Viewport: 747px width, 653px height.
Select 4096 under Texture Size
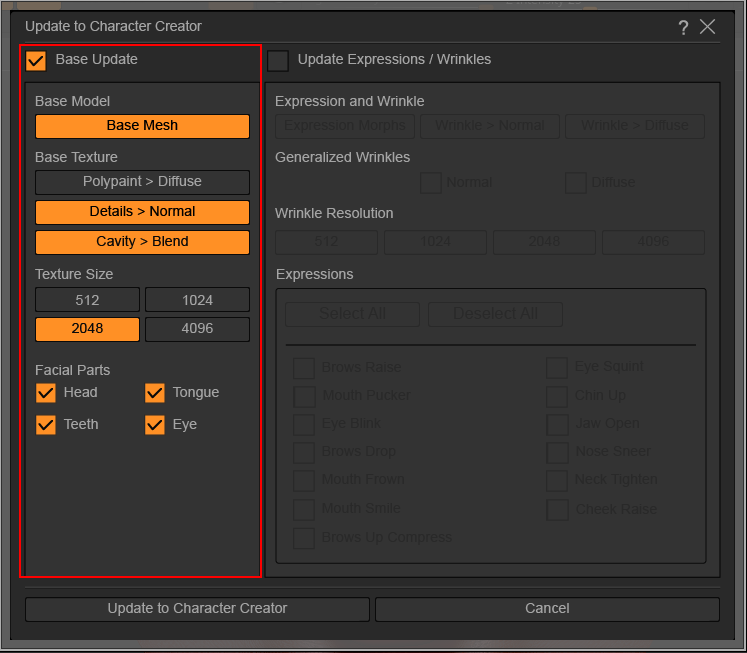pyautogui.click(x=197, y=329)
